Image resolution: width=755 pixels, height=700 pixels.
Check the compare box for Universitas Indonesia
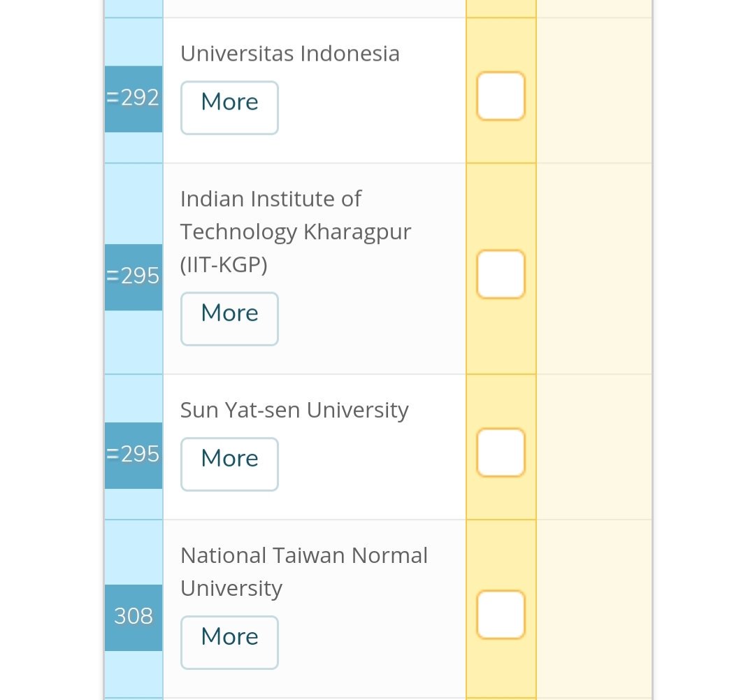coord(501,96)
